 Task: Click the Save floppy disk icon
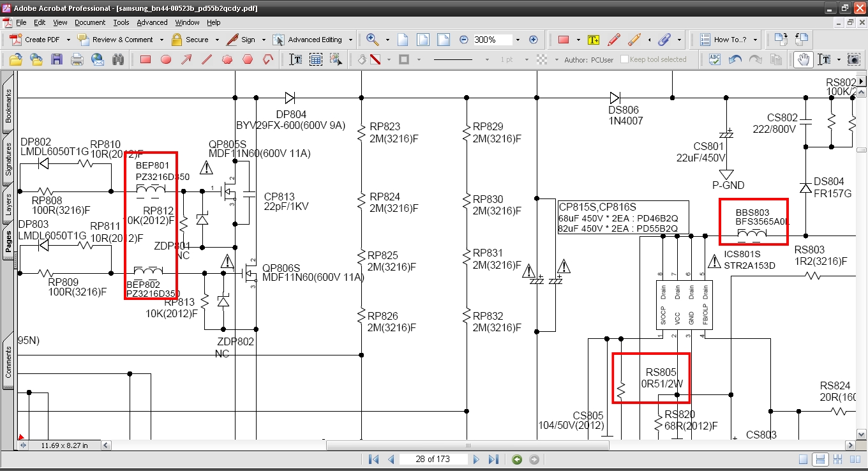click(x=57, y=59)
